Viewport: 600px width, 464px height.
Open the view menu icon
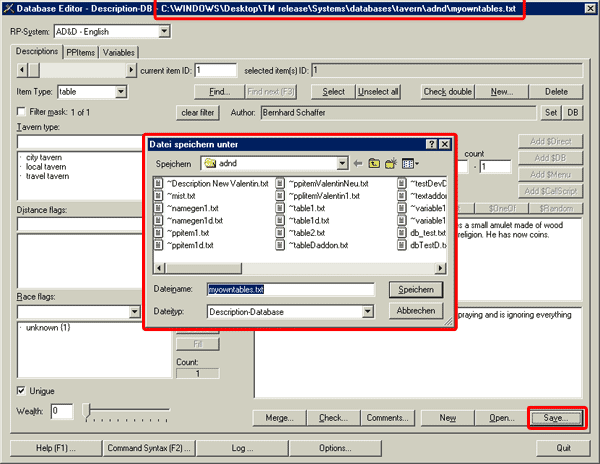(x=410, y=163)
